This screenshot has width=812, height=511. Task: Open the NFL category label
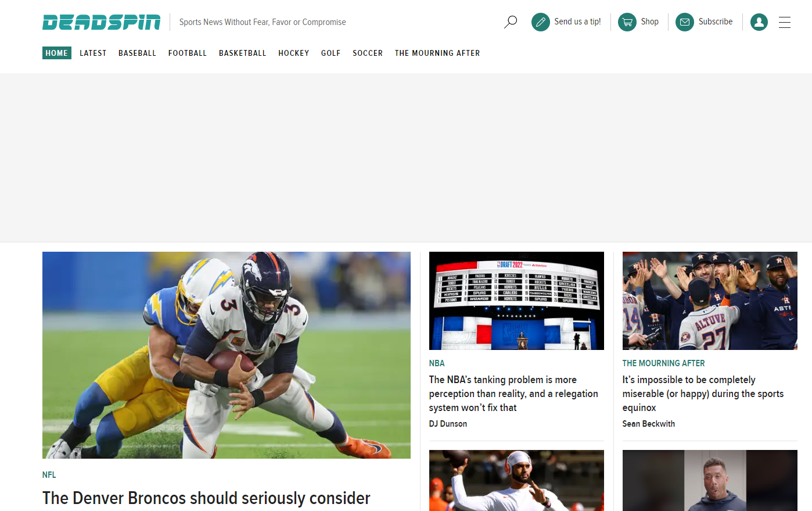point(49,475)
